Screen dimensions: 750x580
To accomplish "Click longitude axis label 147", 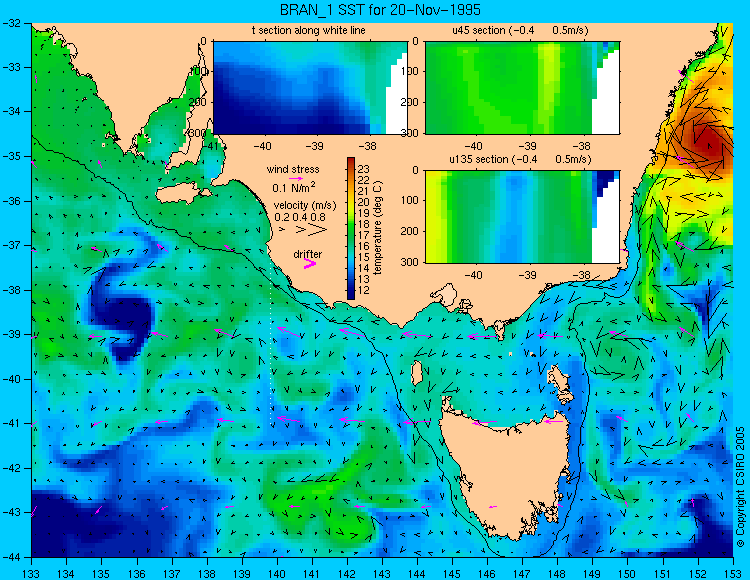I will 522,574.
